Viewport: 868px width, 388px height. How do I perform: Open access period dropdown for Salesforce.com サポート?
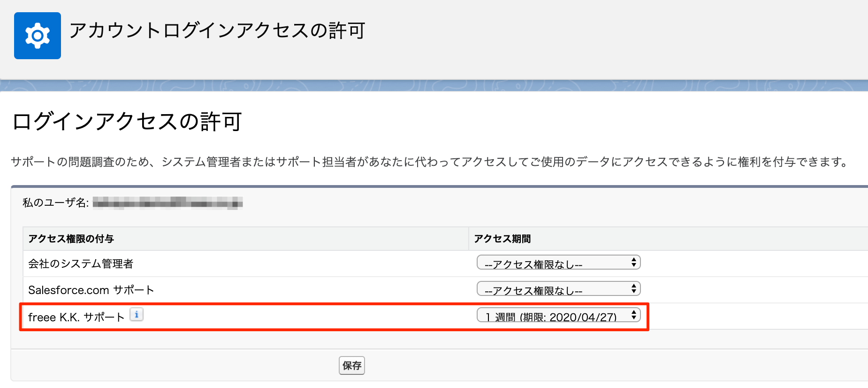tap(558, 289)
